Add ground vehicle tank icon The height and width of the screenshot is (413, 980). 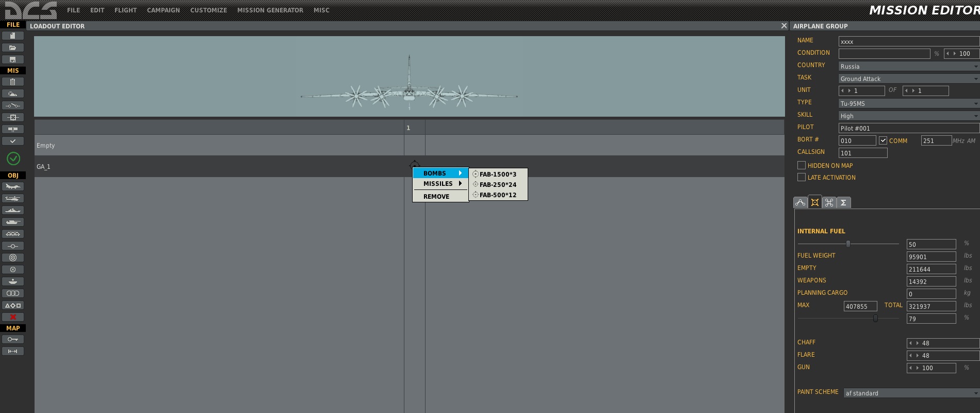tap(13, 222)
